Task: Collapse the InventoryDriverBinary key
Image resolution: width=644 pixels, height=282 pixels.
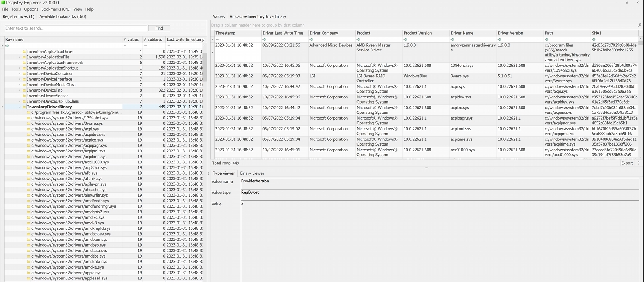Action: [20, 107]
